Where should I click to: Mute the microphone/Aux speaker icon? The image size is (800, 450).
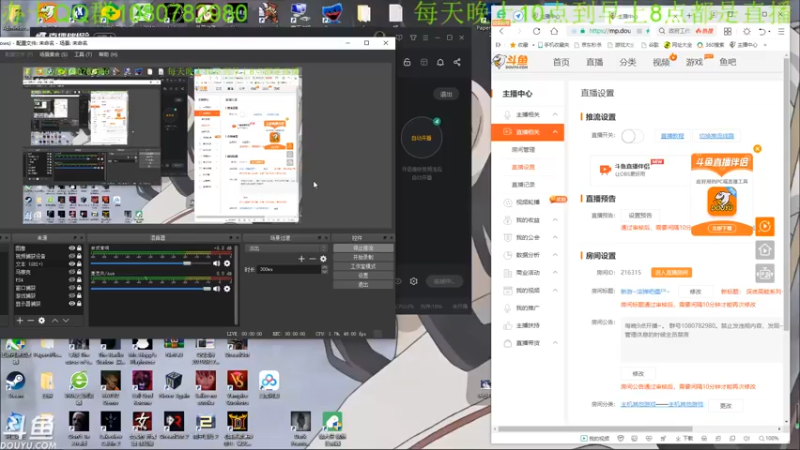pos(216,289)
